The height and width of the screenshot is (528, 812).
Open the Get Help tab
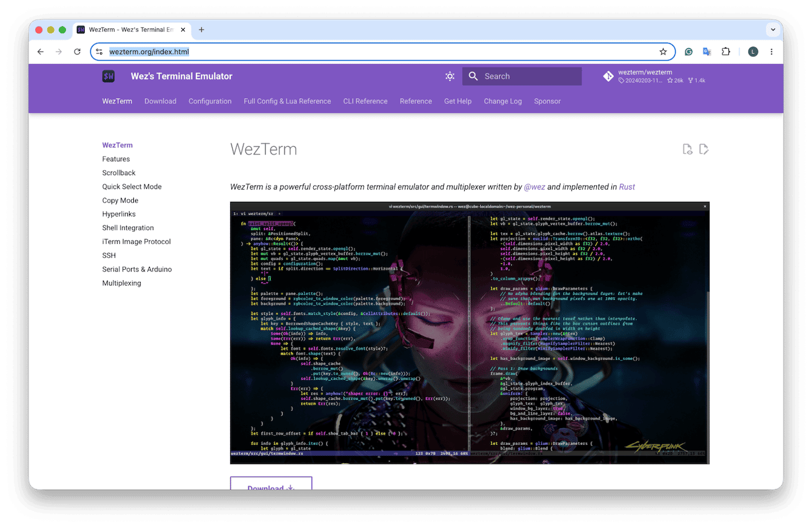click(458, 101)
